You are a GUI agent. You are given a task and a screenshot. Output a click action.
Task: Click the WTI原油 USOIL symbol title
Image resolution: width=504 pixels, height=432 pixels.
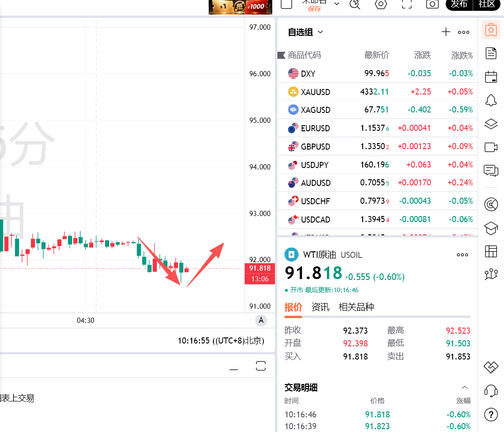(333, 255)
